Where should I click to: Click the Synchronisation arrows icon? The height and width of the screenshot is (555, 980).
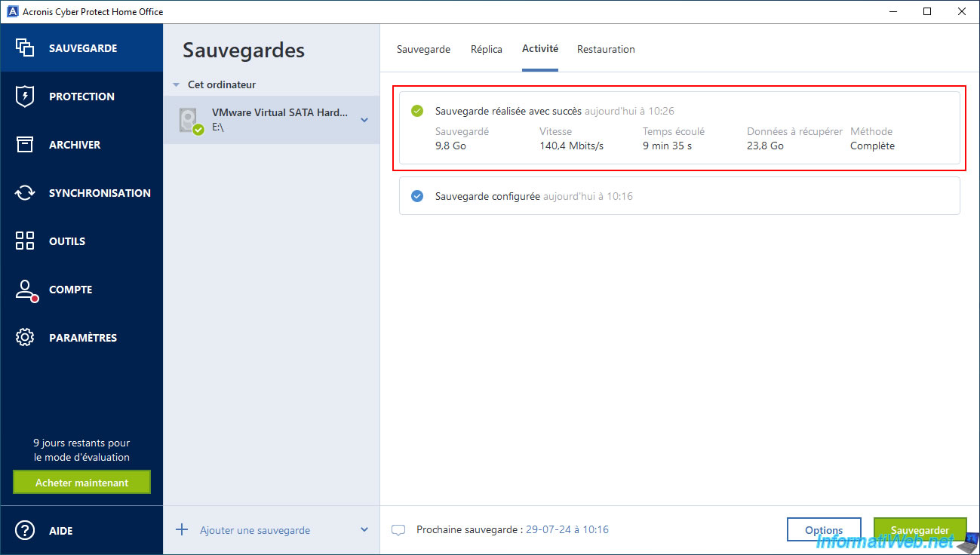pos(25,193)
